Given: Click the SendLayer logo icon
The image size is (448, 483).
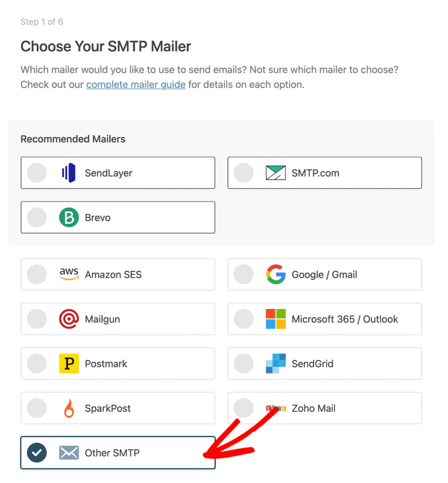Looking at the screenshot, I should click(69, 173).
